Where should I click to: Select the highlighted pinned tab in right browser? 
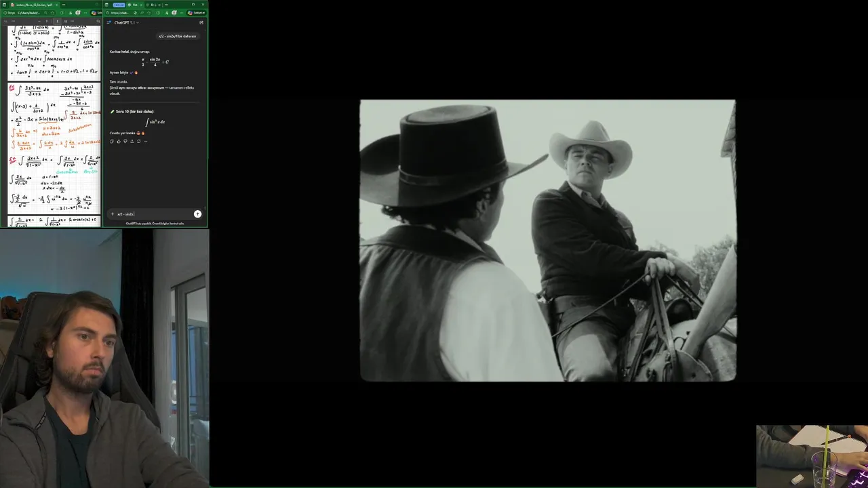coord(119,5)
